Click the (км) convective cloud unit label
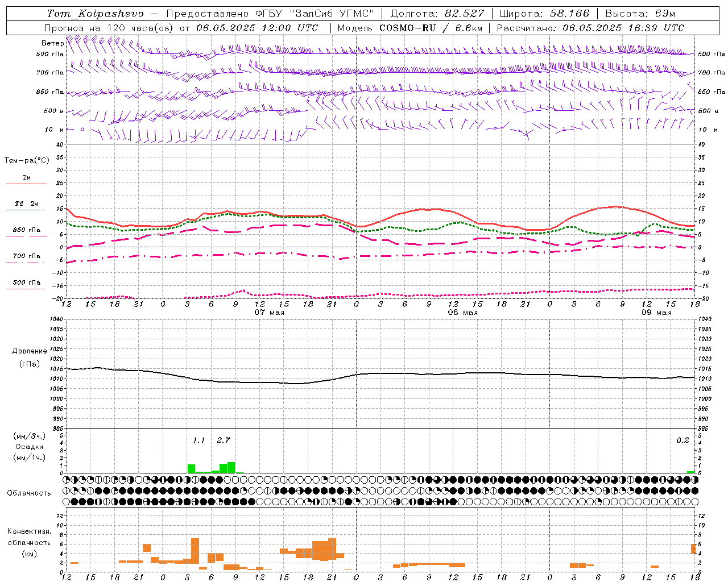The width and height of the screenshot is (728, 582). [x=30, y=554]
